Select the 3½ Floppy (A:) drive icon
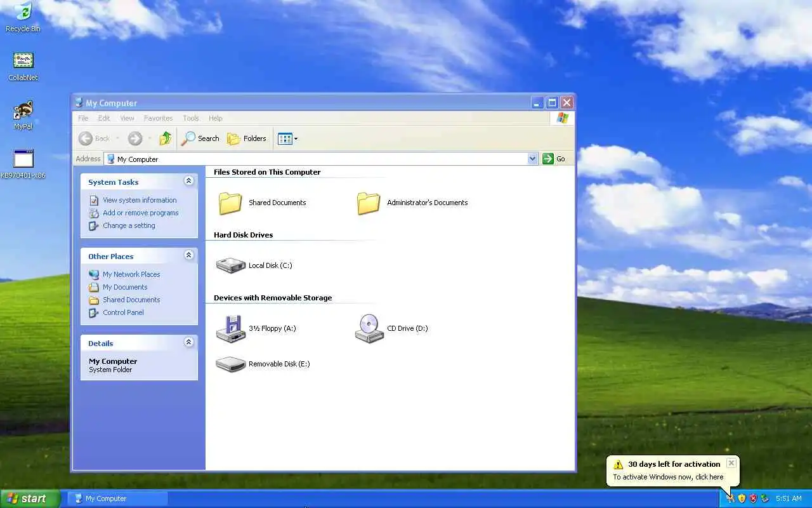812x508 pixels. pyautogui.click(x=231, y=328)
